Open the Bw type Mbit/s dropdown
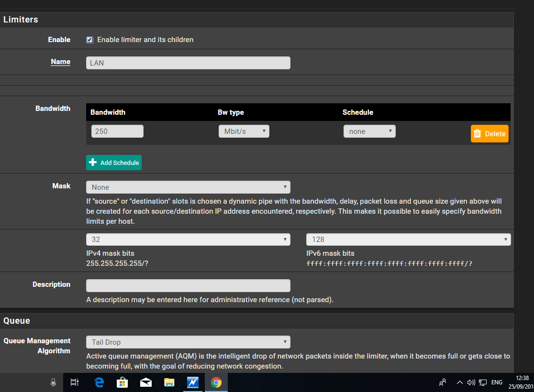Image resolution: width=534 pixels, height=392 pixels. point(244,131)
